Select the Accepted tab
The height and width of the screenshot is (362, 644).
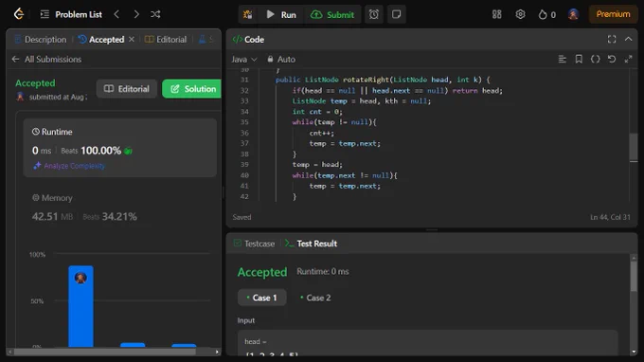pyautogui.click(x=101, y=40)
